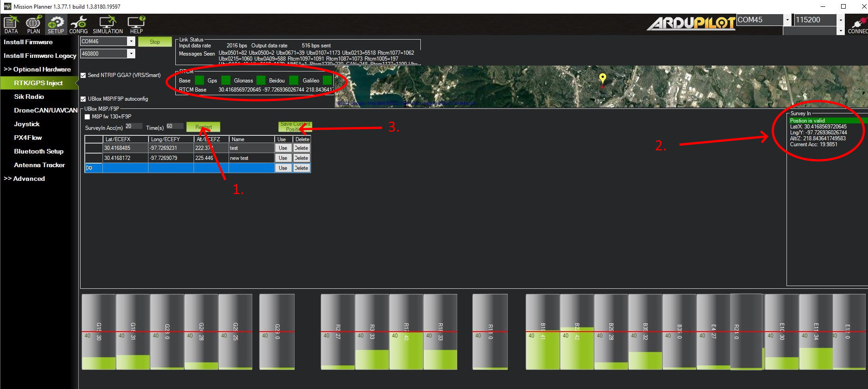Expand the COM45 connection port dropdown
868x389 pixels.
point(787,20)
